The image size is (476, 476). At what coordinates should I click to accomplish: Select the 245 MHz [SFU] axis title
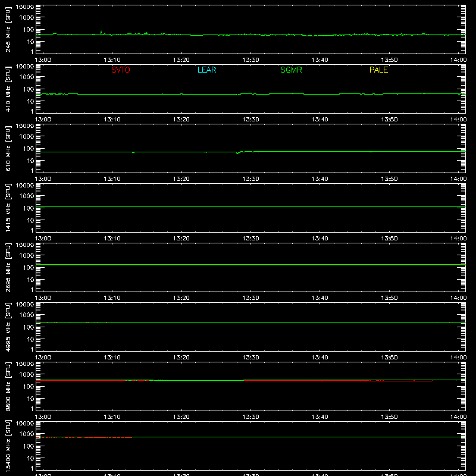(8, 29)
